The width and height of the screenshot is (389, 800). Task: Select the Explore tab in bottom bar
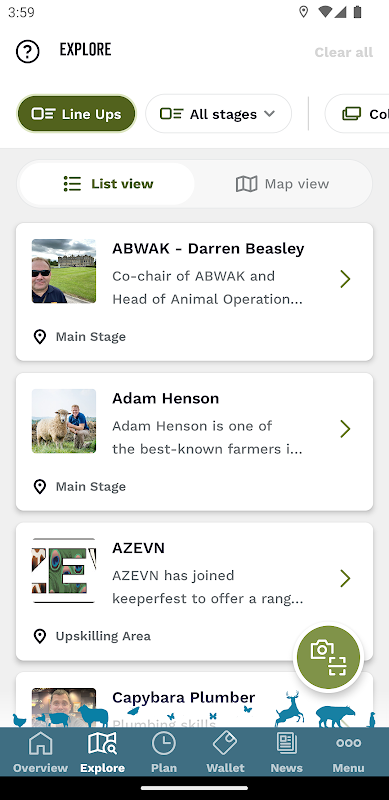tap(103, 752)
